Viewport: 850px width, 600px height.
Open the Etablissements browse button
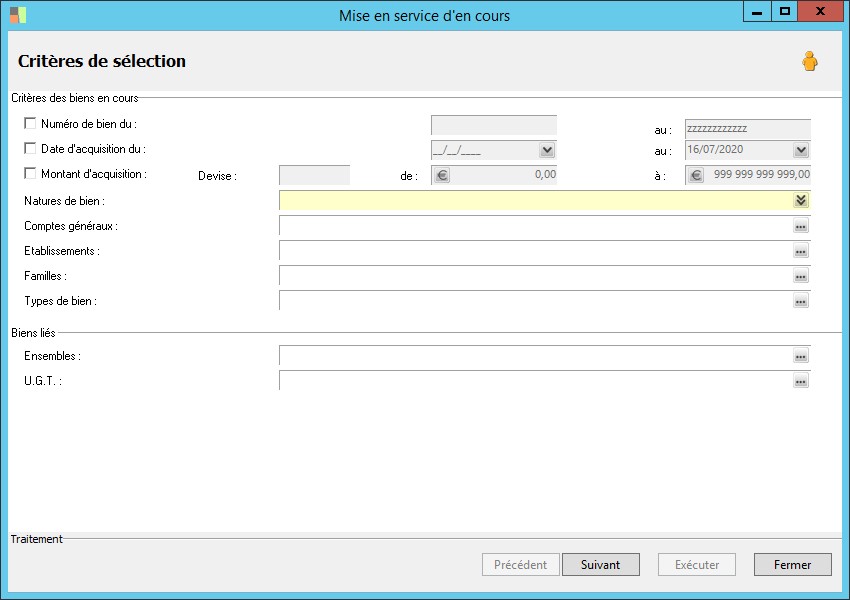tap(801, 251)
